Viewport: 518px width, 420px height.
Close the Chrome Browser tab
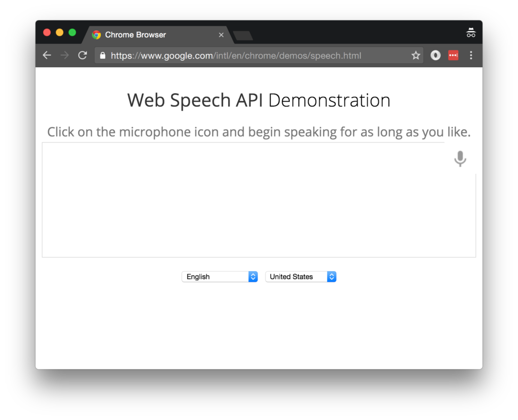point(221,35)
